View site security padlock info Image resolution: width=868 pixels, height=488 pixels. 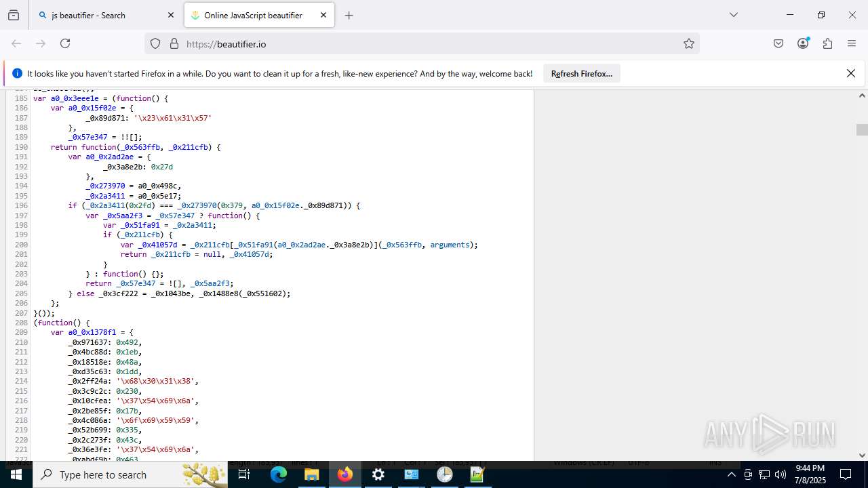174,43
